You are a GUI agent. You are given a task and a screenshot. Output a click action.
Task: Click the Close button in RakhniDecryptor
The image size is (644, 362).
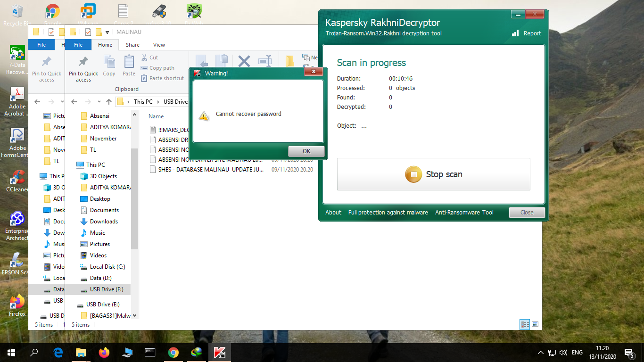click(527, 213)
